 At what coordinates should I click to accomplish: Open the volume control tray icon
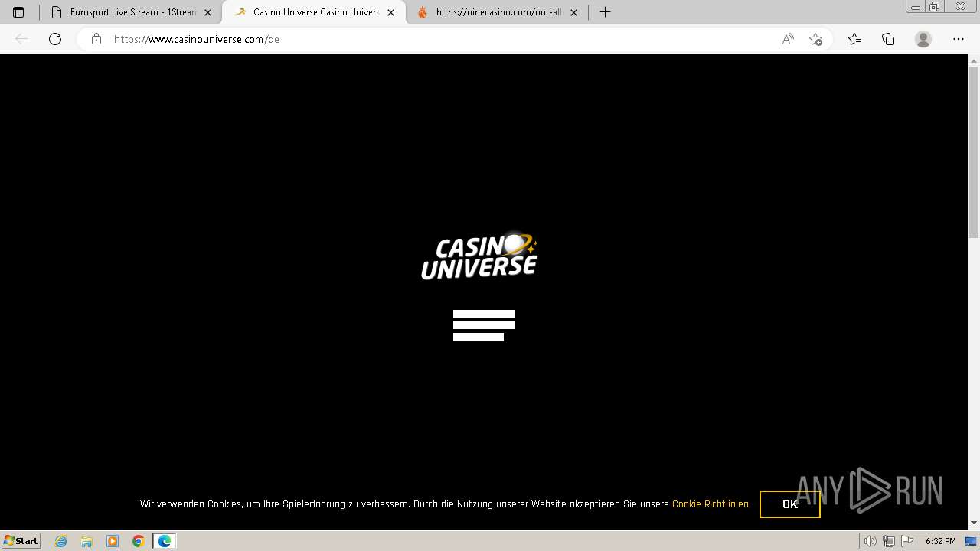871,541
